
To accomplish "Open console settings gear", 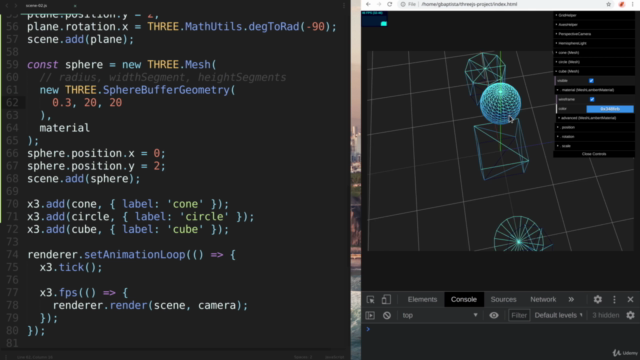I will point(630,316).
